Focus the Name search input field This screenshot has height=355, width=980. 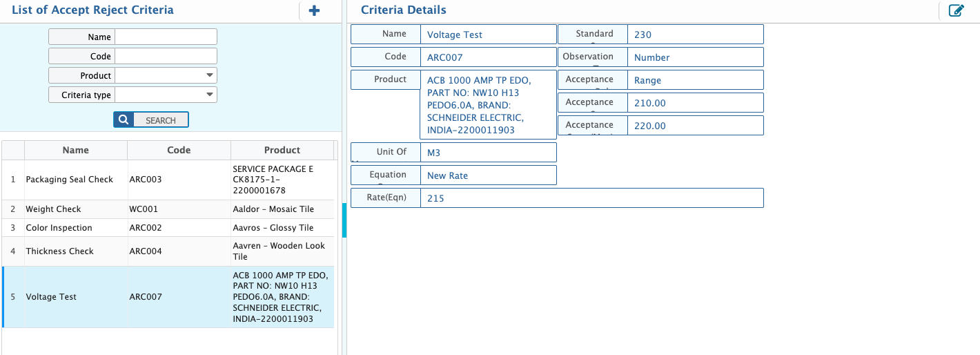tap(166, 37)
